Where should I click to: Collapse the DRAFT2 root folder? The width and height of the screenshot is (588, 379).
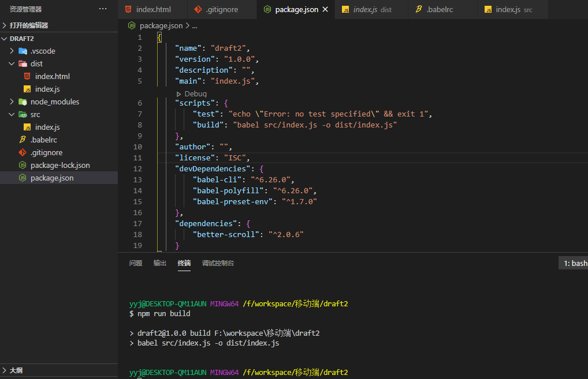coord(5,39)
